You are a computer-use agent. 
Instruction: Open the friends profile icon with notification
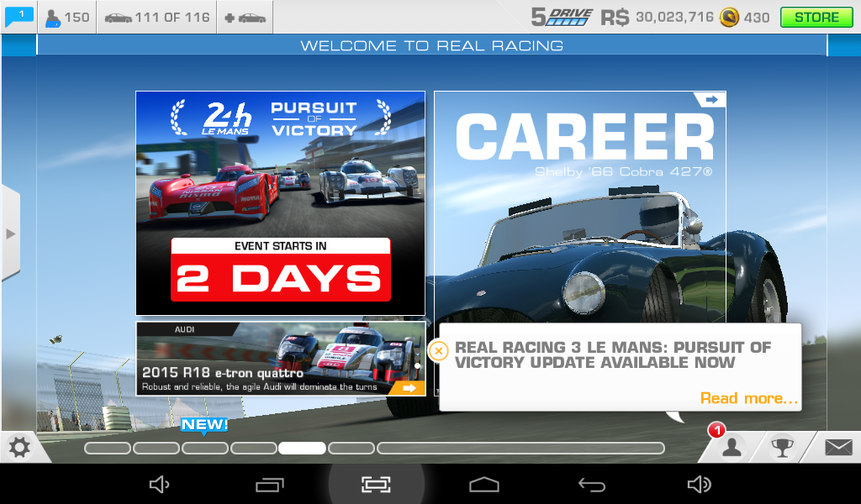pos(732,447)
